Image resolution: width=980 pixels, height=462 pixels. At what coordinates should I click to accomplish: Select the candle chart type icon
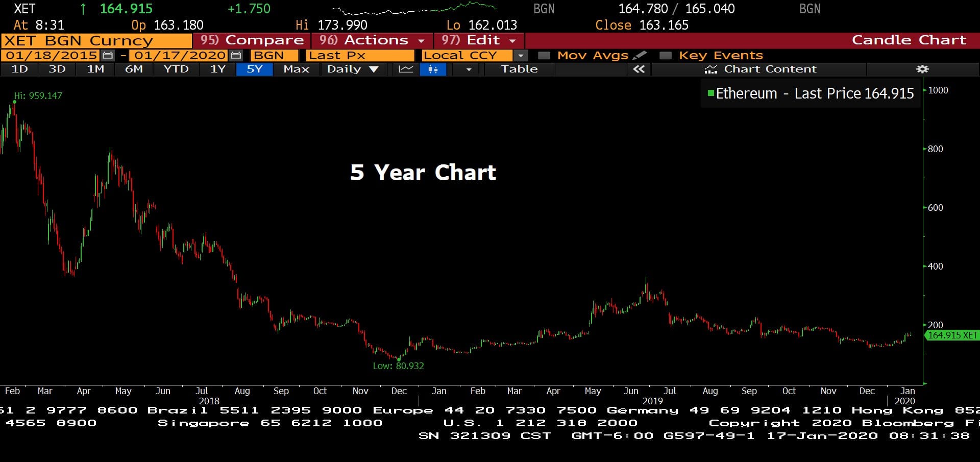tap(433, 69)
